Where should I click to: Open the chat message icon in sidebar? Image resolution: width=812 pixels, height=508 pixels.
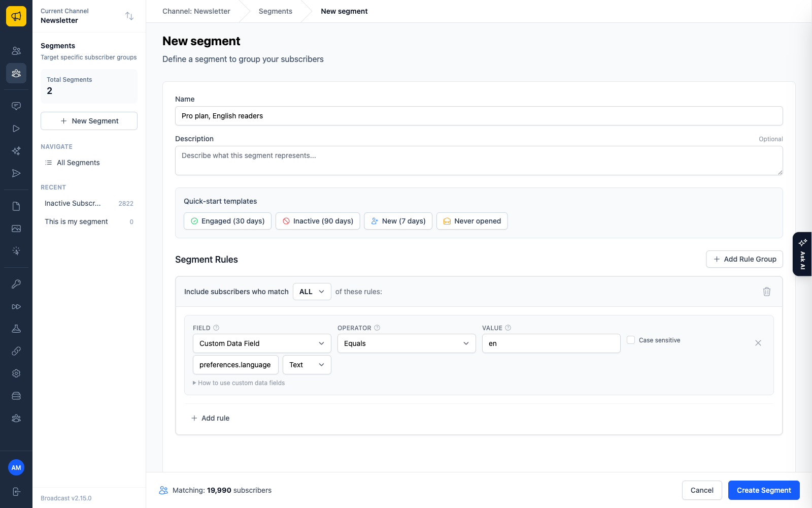click(x=16, y=106)
